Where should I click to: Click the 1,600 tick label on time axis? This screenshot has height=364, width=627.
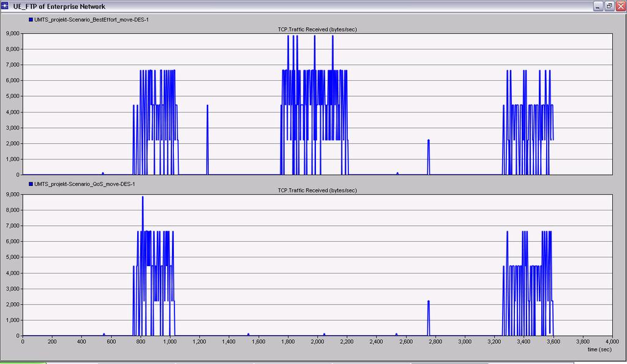tap(258, 341)
